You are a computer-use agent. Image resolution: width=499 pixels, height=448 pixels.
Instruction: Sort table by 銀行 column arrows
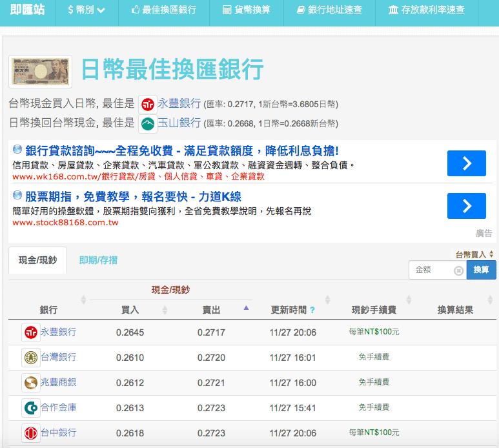click(x=83, y=300)
